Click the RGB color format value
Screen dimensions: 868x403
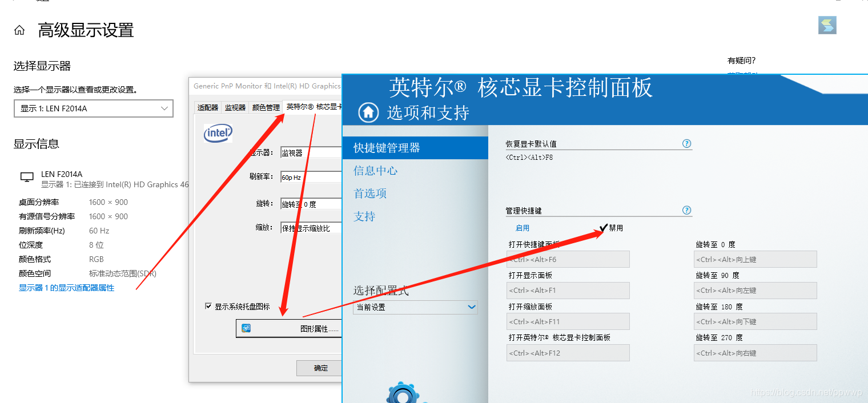point(97,259)
